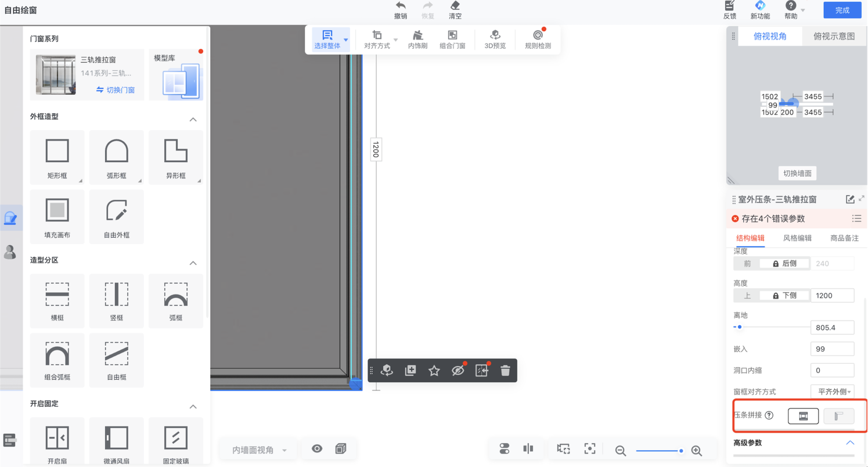The image size is (868, 467).
Task: Select the 组合弧梃 tool
Action: 57,360
